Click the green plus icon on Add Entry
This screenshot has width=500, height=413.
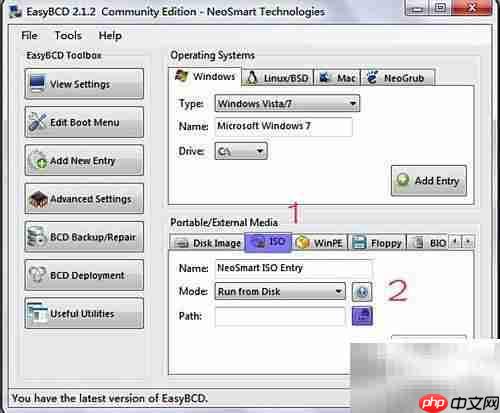[x=403, y=180]
